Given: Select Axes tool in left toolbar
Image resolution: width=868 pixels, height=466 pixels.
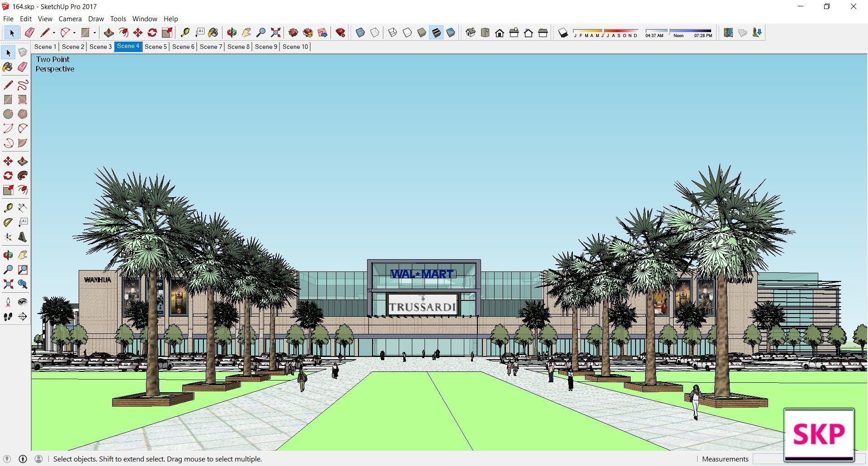Looking at the screenshot, I should 8,237.
